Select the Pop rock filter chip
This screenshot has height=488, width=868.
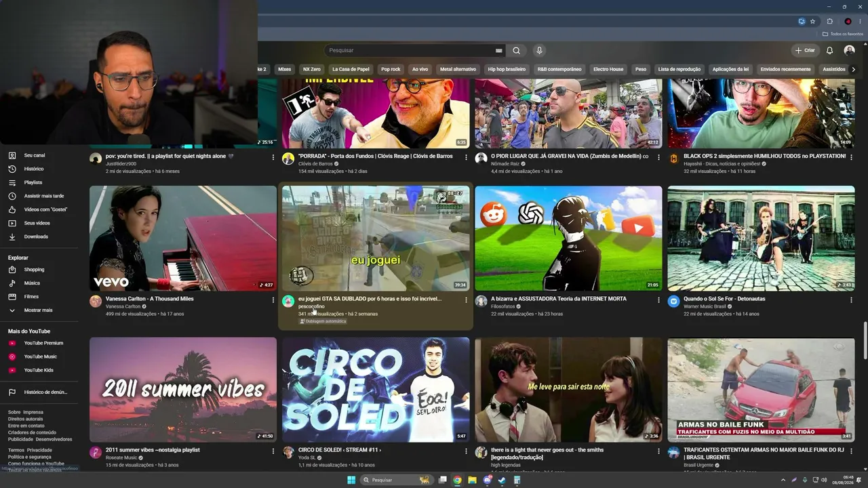pos(391,69)
